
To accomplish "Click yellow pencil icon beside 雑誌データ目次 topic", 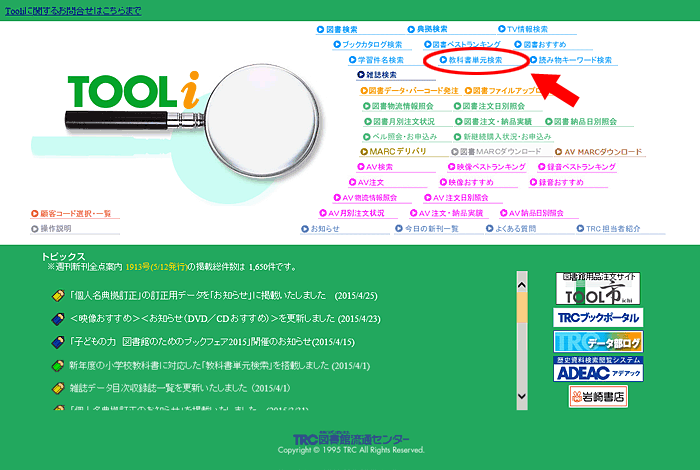I will pyautogui.click(x=58, y=388).
